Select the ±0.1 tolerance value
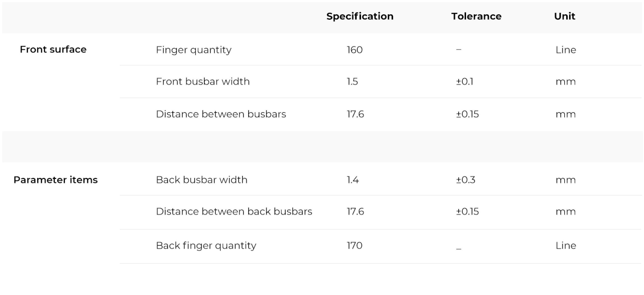The height and width of the screenshot is (295, 644). [465, 81]
